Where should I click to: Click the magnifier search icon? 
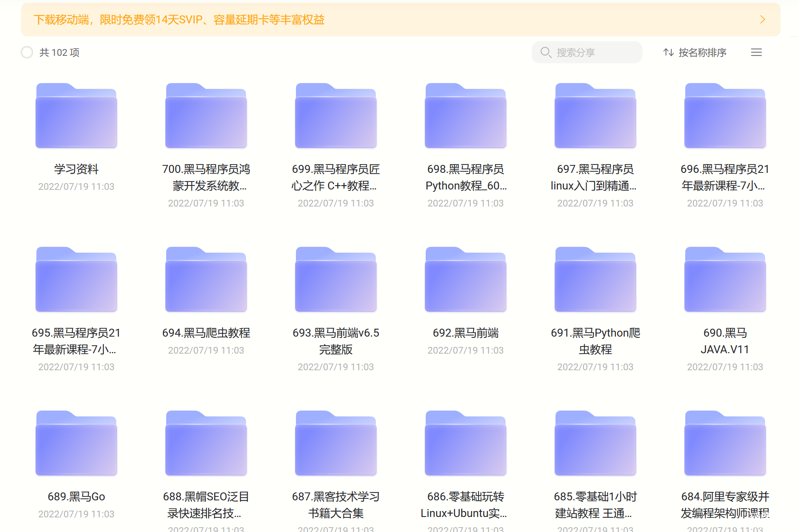coord(546,52)
